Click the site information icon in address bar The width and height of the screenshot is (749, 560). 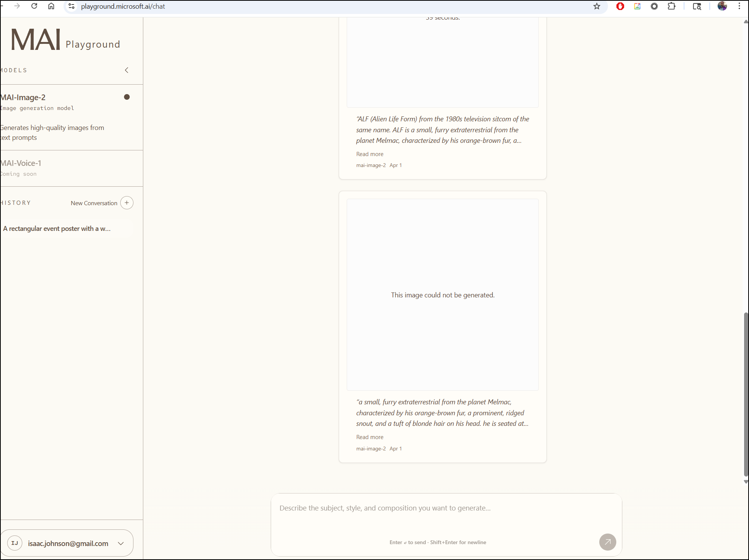tap(71, 6)
